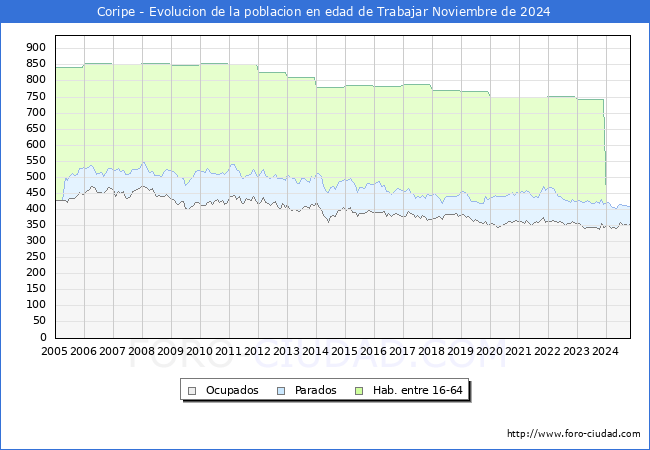
Task: Select the 'Parados' legend label
Action: click(315, 390)
